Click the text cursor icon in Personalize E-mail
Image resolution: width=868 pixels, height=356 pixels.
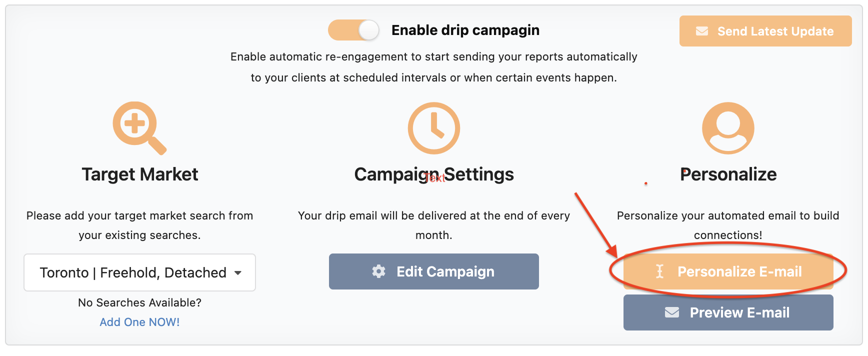pos(660,271)
